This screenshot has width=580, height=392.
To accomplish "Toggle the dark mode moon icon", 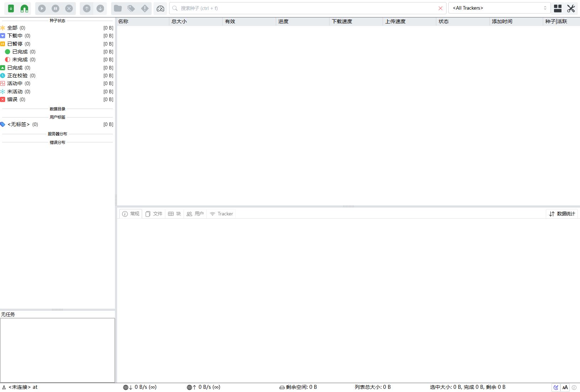I will coord(556,387).
